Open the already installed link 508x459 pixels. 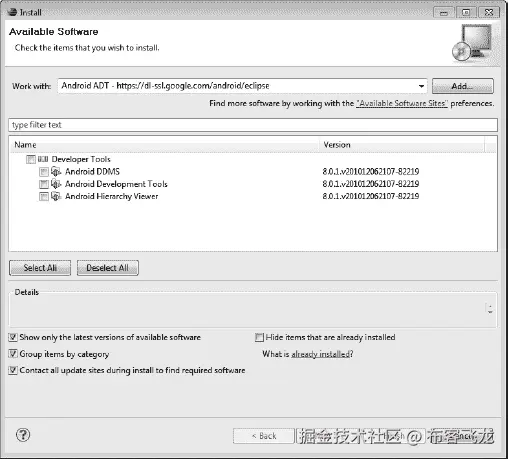point(321,354)
